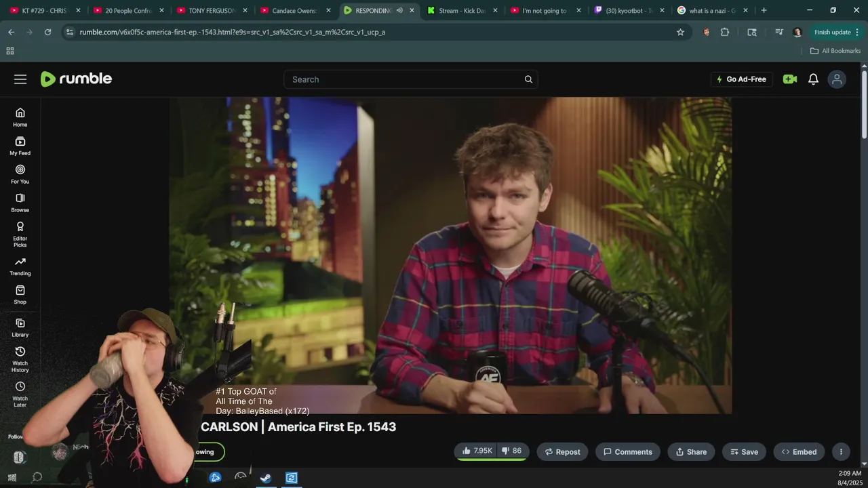868x488 pixels.
Task: Open Battle.net from the taskbar
Action: coord(215,478)
